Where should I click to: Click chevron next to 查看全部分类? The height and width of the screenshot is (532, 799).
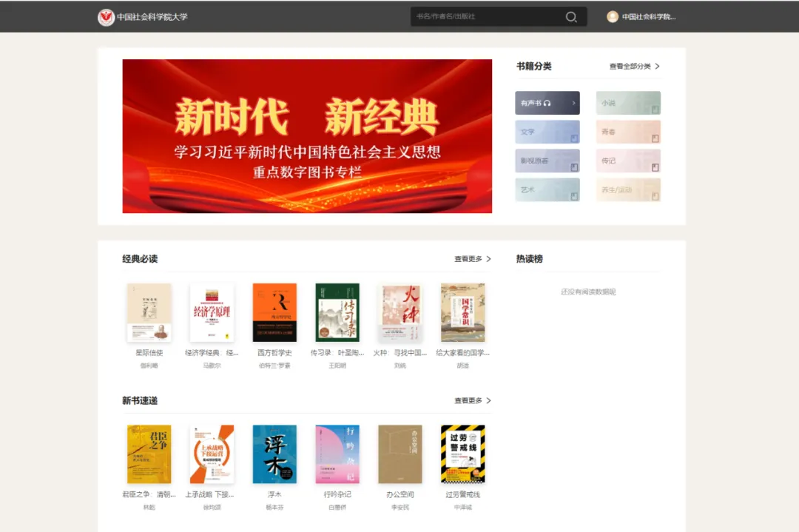tap(658, 67)
